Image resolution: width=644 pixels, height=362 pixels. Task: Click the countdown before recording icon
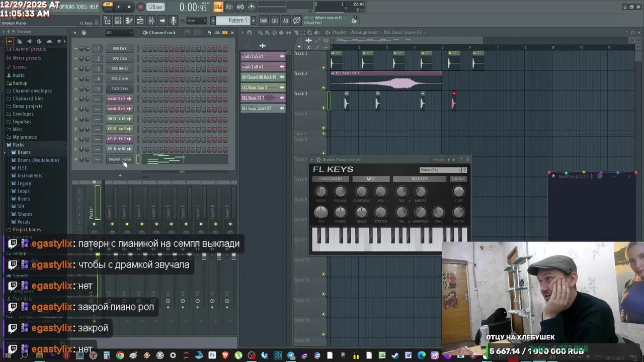click(x=229, y=7)
